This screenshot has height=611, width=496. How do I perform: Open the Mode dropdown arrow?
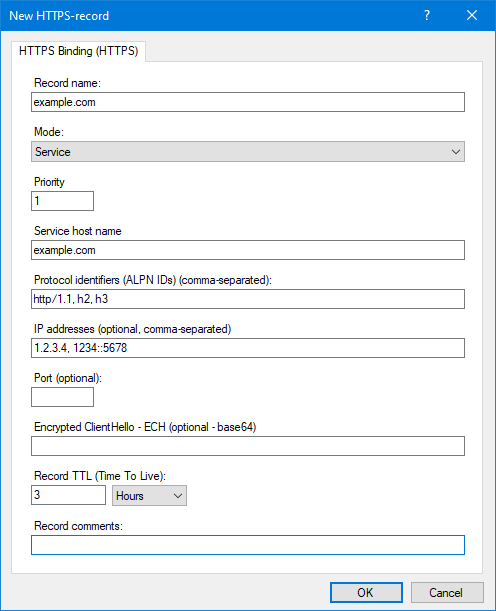[x=456, y=152]
